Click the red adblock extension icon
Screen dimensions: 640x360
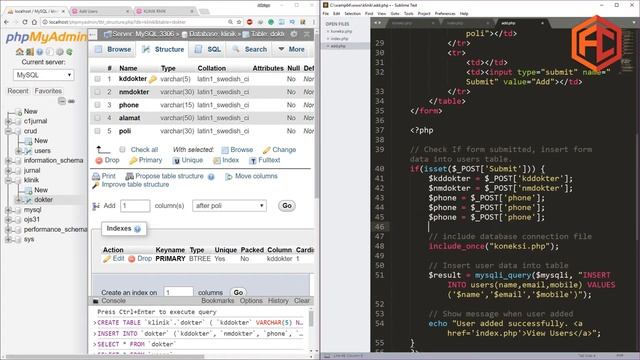(249, 22)
